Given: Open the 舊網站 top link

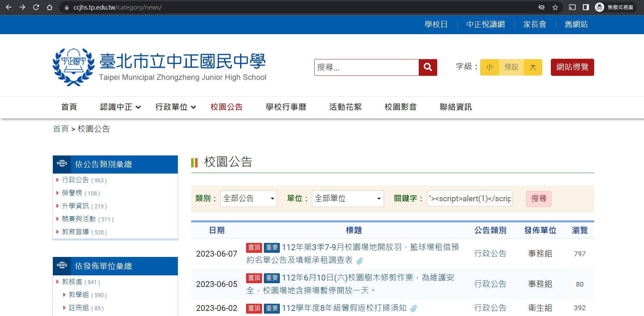Looking at the screenshot, I should (x=576, y=24).
